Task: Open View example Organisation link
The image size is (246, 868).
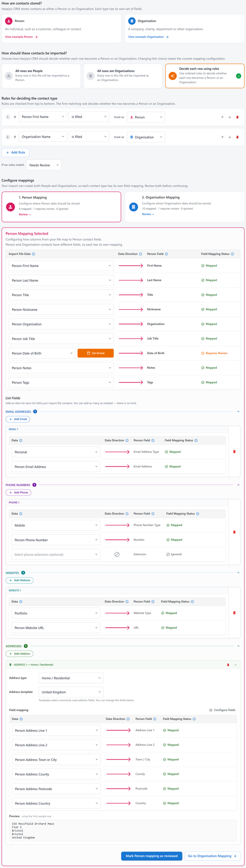Action: [x=148, y=37]
